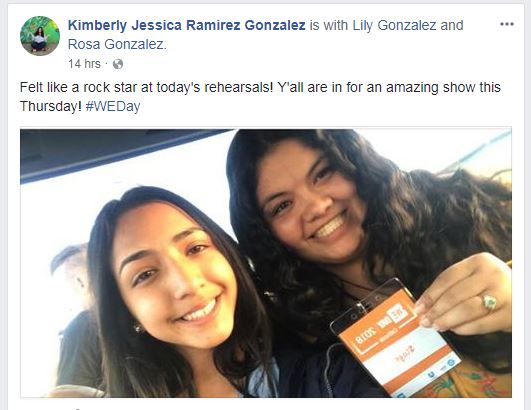Open the 14 hrs timestamp permalink
The height and width of the screenshot is (410, 531).
click(84, 64)
